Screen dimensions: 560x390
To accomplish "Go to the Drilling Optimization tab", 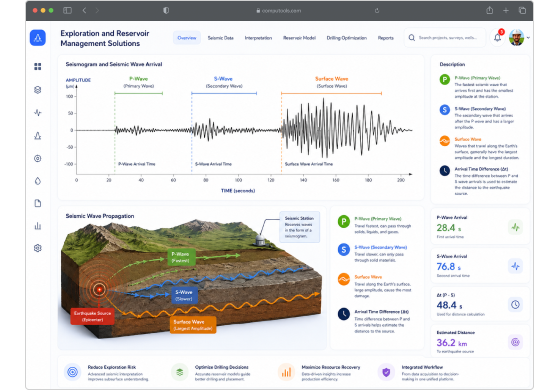I will coord(346,38).
